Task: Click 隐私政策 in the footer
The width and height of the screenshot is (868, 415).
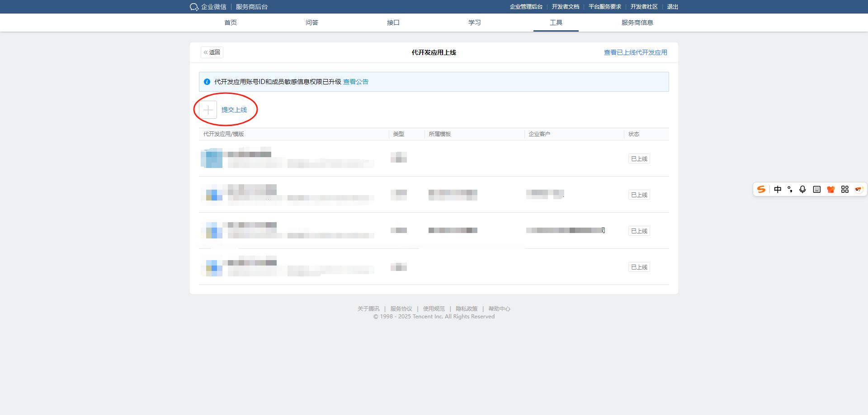Action: pos(467,309)
